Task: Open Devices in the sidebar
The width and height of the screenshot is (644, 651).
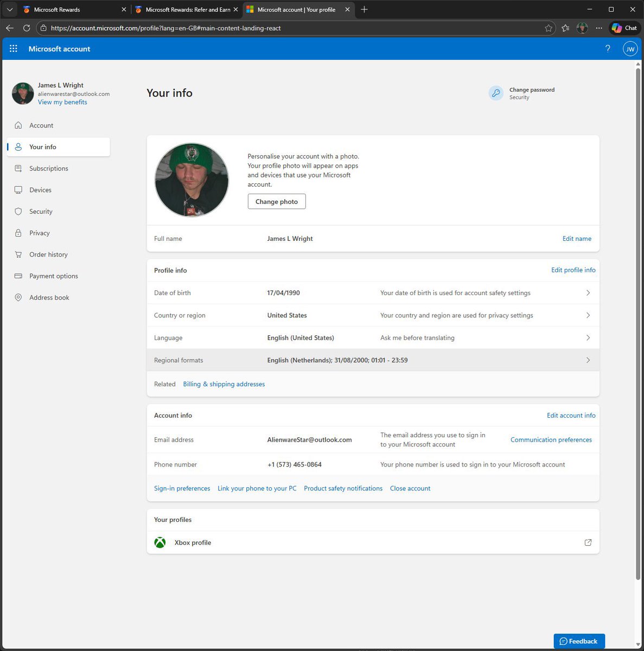Action: [59, 190]
